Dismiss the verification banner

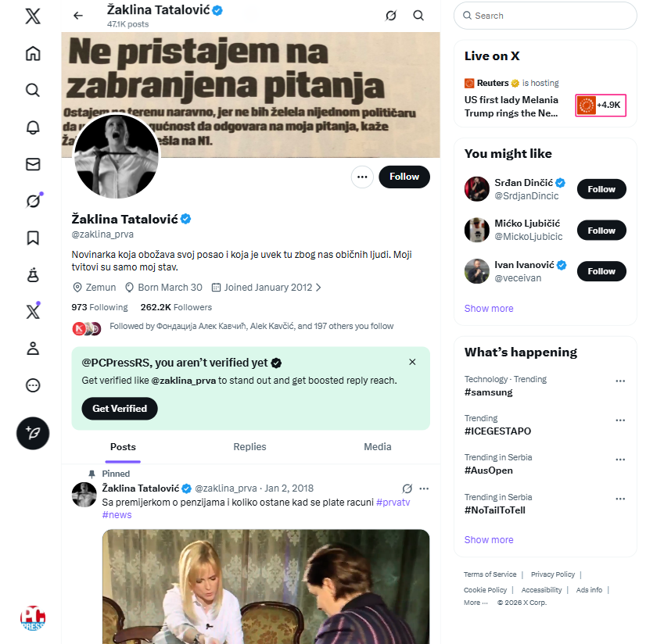(x=412, y=362)
